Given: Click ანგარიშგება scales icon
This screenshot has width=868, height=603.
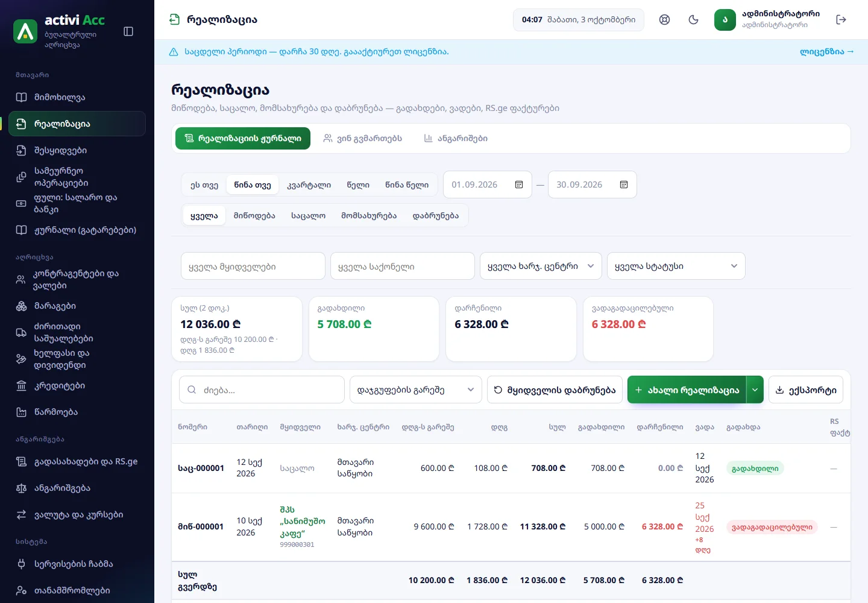Looking at the screenshot, I should pos(21,488).
